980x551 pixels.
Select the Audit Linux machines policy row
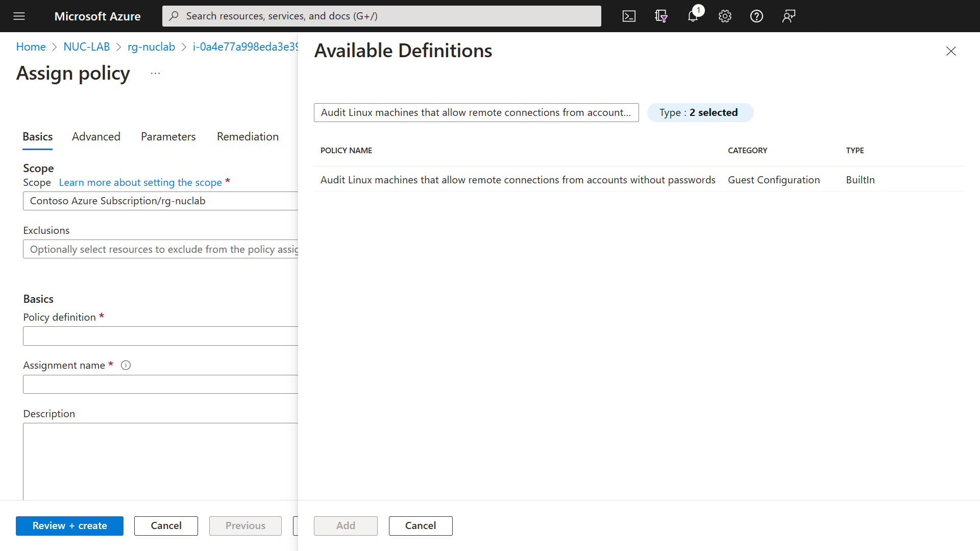518,179
